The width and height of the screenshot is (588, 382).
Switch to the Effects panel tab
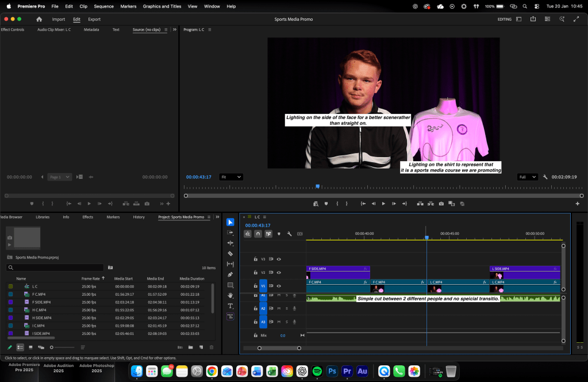tap(87, 217)
